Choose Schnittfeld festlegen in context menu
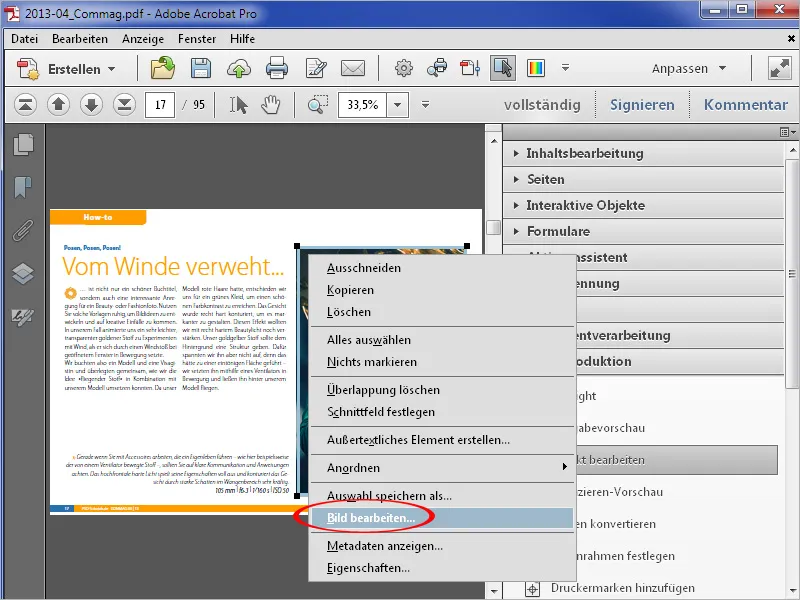The width and height of the screenshot is (800, 600). coord(442,412)
